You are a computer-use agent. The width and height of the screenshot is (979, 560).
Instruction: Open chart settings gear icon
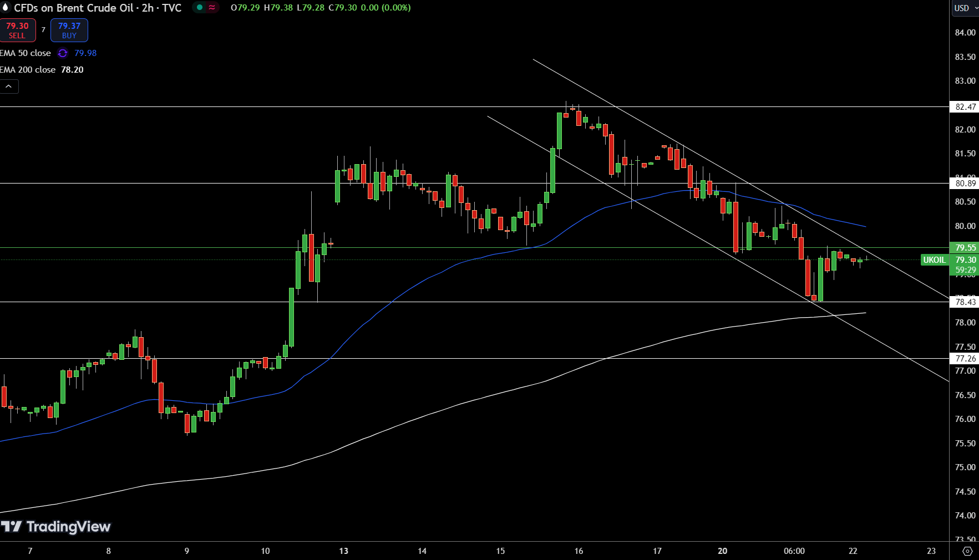pyautogui.click(x=967, y=551)
